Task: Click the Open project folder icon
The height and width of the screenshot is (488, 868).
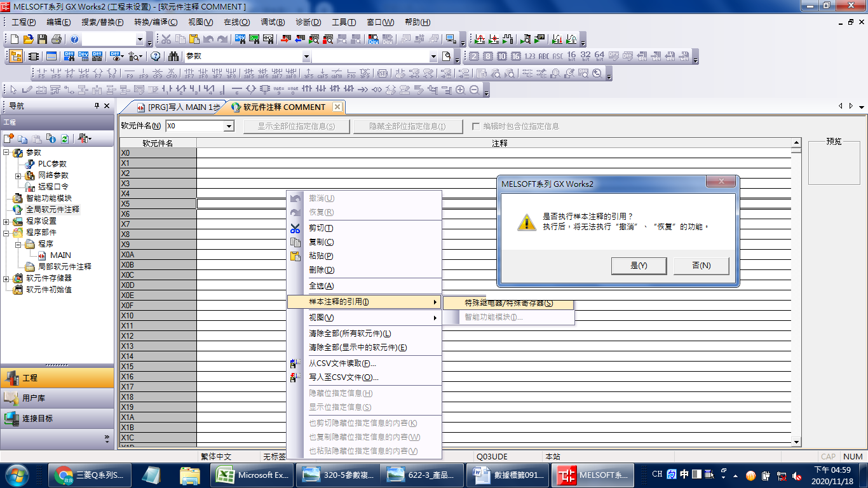Action: pyautogui.click(x=29, y=39)
